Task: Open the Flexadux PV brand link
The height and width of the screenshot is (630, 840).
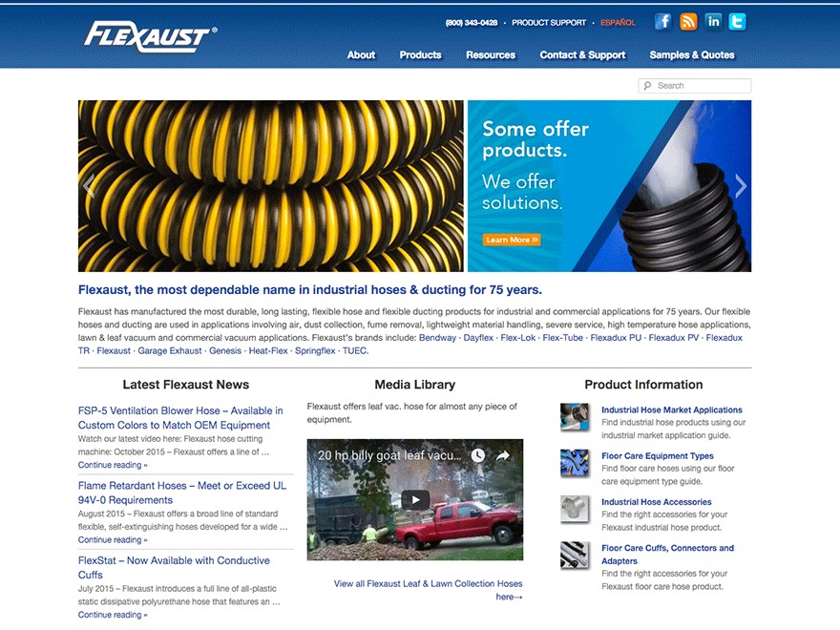Action: coord(673,338)
